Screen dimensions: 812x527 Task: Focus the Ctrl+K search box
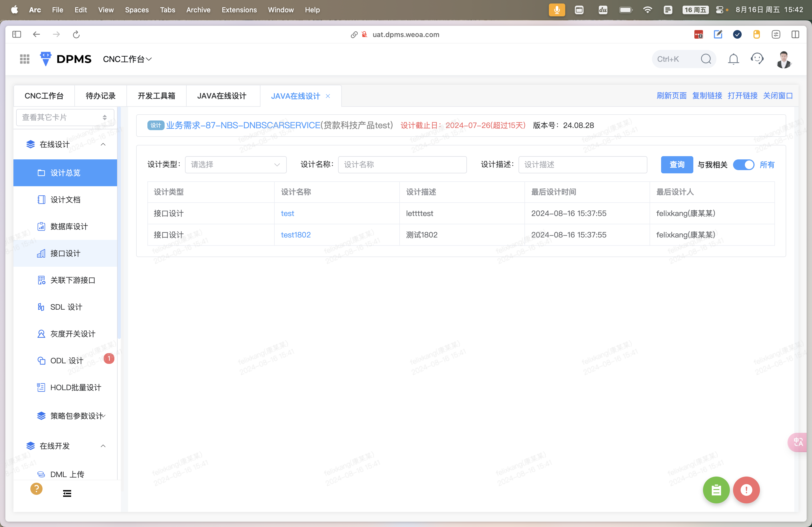pos(684,59)
